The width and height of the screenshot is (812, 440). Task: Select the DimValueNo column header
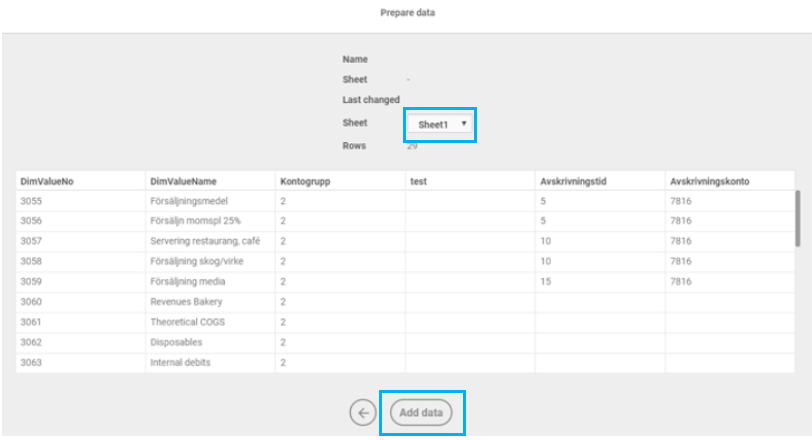tap(47, 181)
